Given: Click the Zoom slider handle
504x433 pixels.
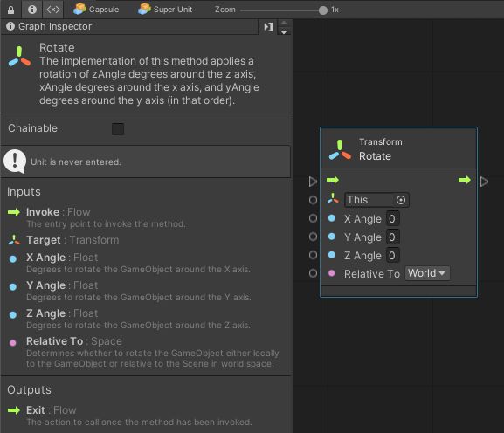Looking at the screenshot, I should (322, 10).
